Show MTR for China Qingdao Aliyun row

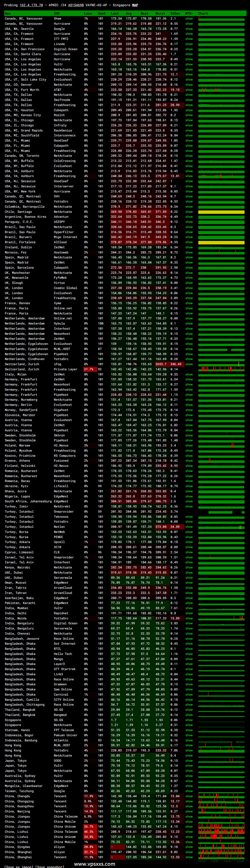point(189,847)
